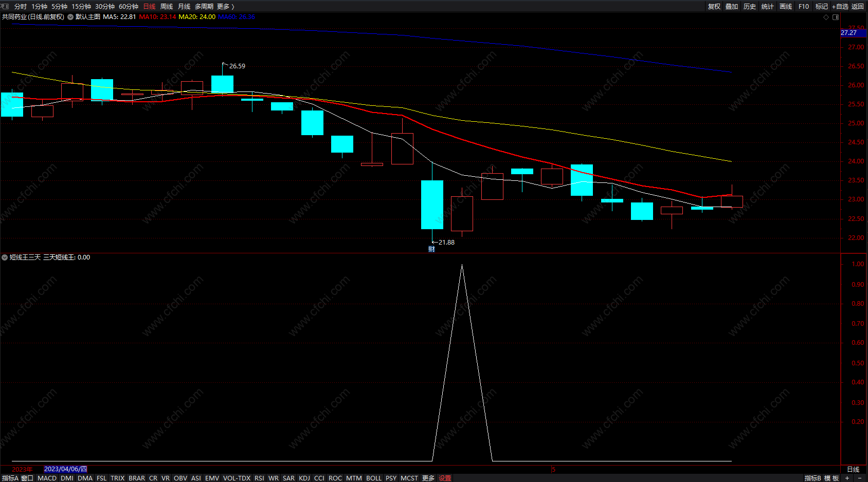
Task: Select the DMA indicator
Action: click(85, 478)
